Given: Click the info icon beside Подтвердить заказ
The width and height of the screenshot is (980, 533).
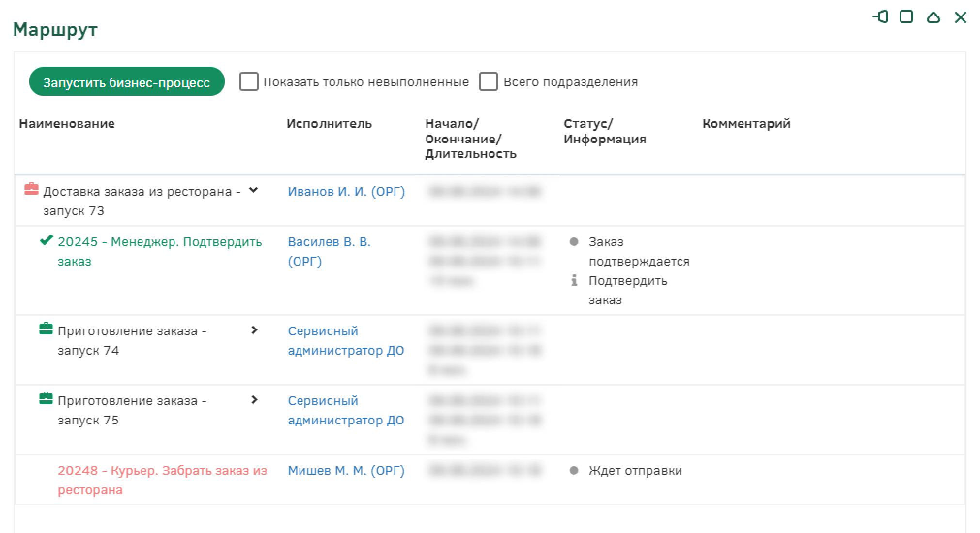Looking at the screenshot, I should point(574,281).
